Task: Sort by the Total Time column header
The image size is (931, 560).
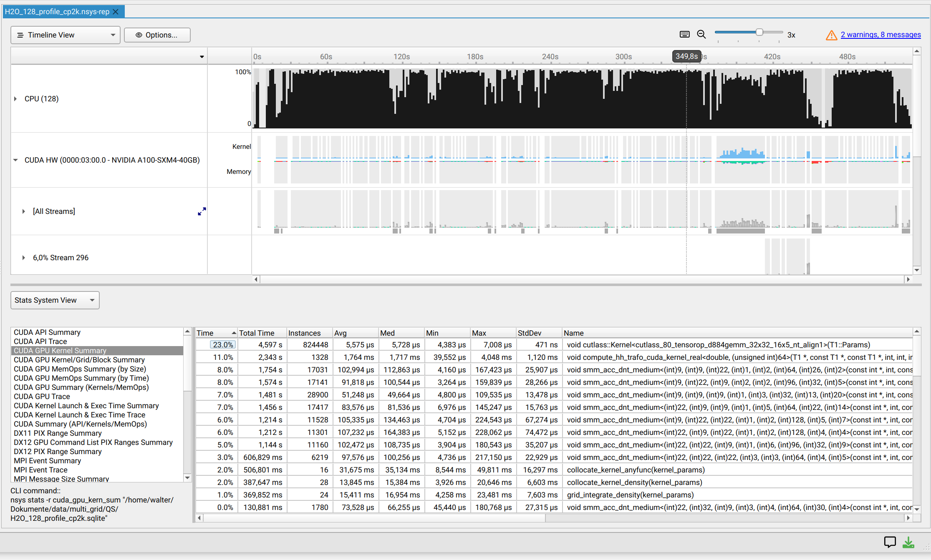Action: (262, 333)
